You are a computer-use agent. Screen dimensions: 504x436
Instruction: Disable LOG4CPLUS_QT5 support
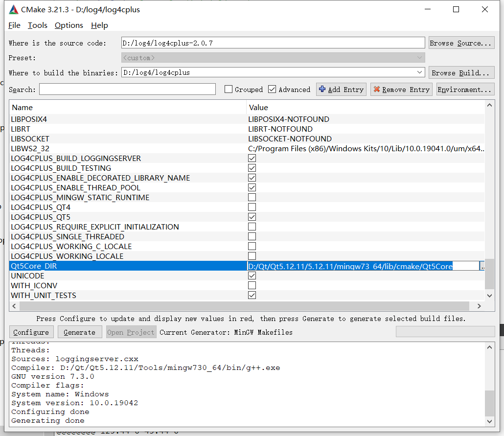pos(252,217)
